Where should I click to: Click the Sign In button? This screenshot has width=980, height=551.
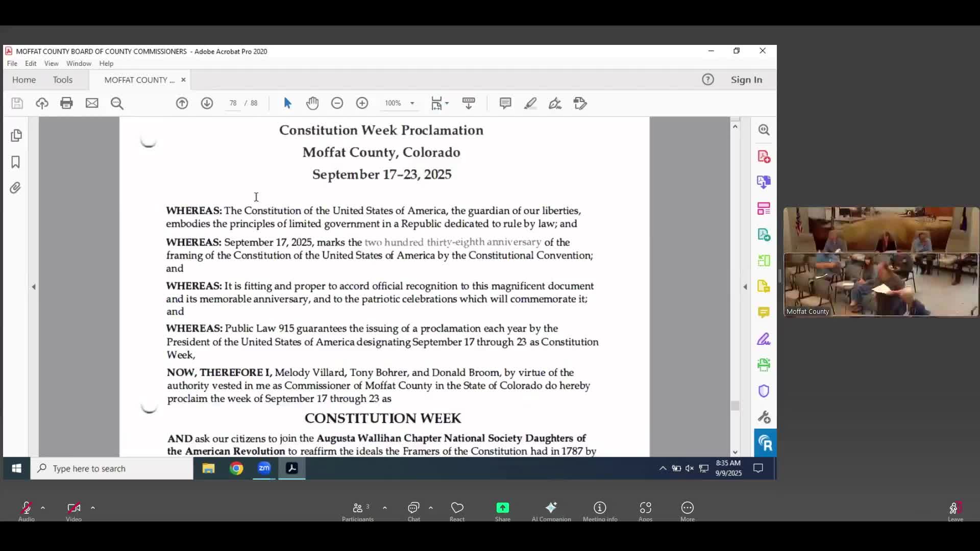pyautogui.click(x=746, y=80)
